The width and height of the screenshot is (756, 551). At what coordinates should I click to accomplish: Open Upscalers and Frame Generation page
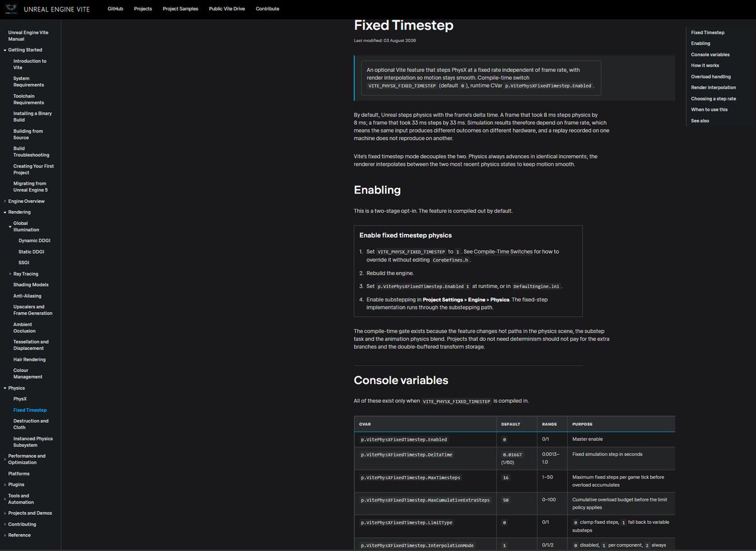click(x=33, y=310)
